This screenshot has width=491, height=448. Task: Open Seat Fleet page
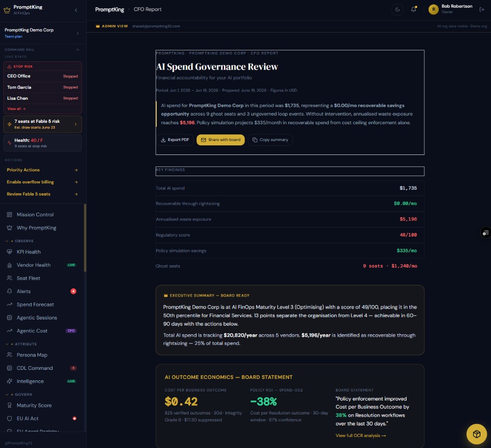pos(42,278)
